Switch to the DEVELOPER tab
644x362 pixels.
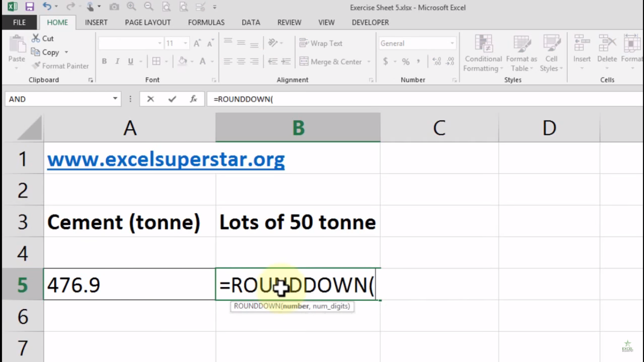(370, 22)
